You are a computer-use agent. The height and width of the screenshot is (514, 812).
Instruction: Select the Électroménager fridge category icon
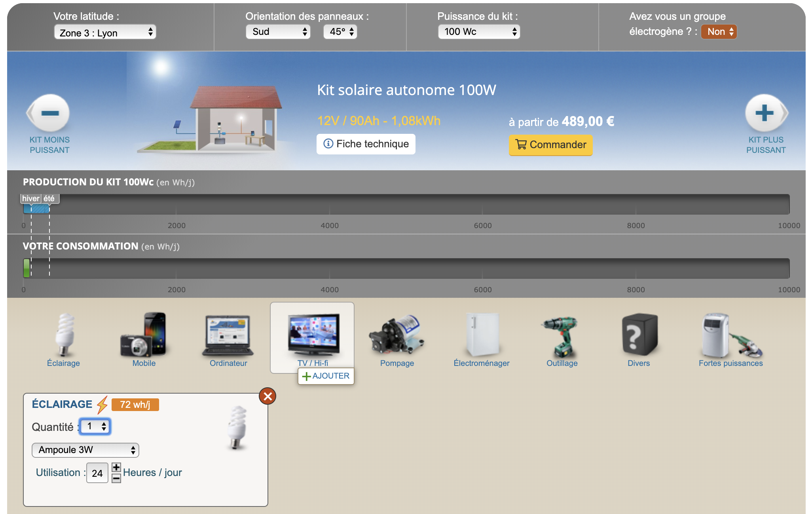click(x=482, y=336)
